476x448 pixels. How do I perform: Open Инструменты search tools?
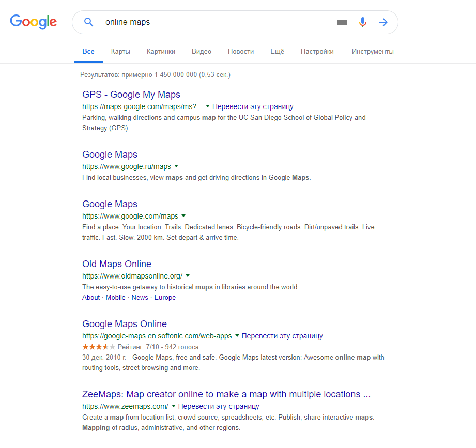click(x=373, y=52)
